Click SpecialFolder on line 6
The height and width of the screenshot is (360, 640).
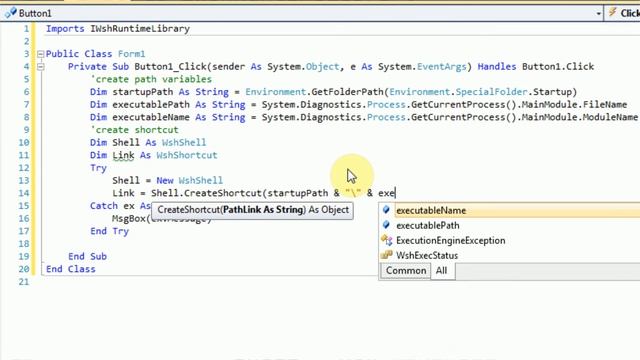[x=491, y=92]
